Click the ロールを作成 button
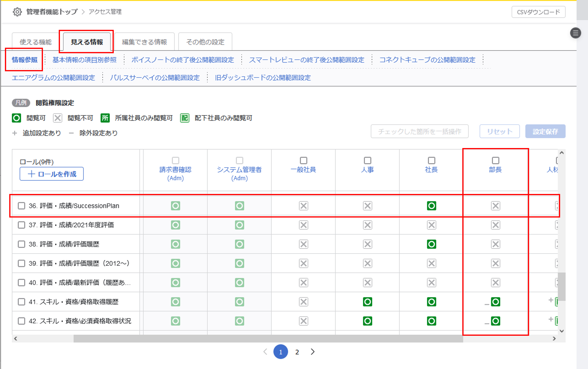Viewport: 588px width, 369px height. tap(51, 174)
